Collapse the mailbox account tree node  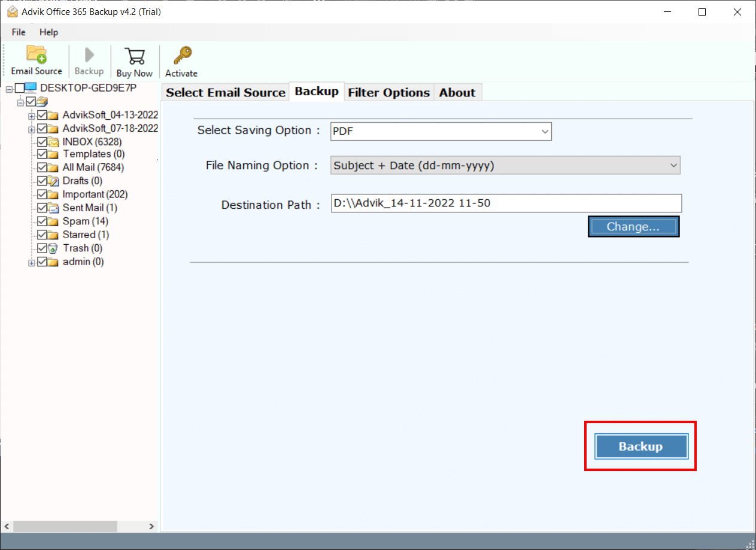(20, 102)
